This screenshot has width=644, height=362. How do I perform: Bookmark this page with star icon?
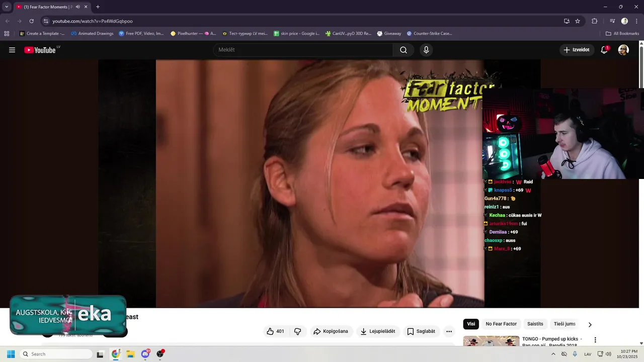coord(578,21)
